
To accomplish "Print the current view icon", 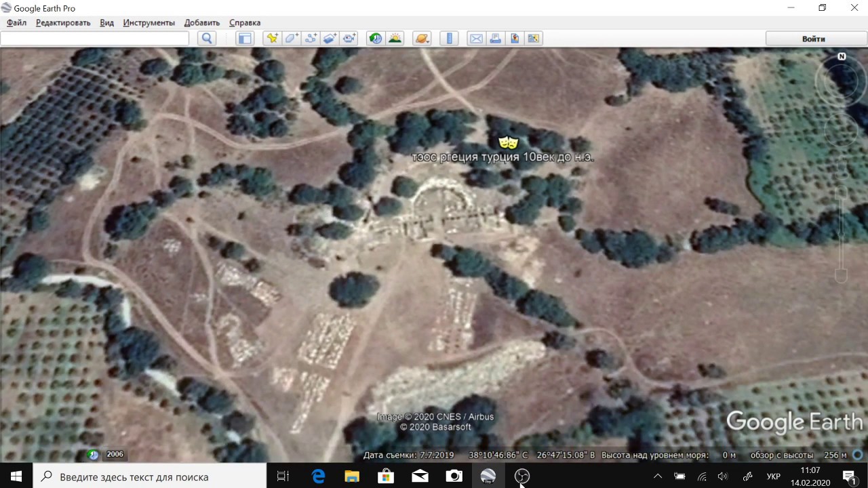I will (495, 39).
